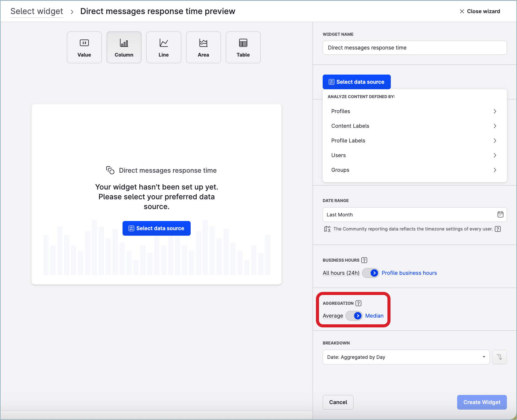Toggle business hours switch
517x420 pixels.
370,273
